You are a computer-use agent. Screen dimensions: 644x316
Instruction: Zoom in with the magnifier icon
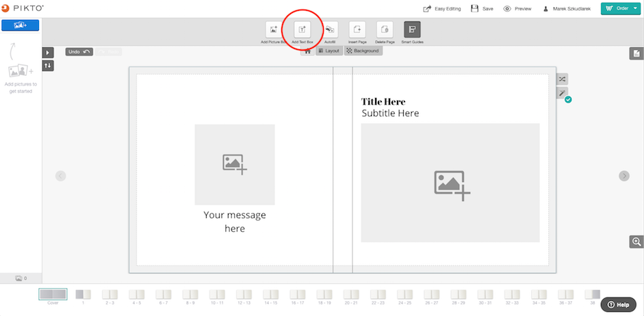636,241
